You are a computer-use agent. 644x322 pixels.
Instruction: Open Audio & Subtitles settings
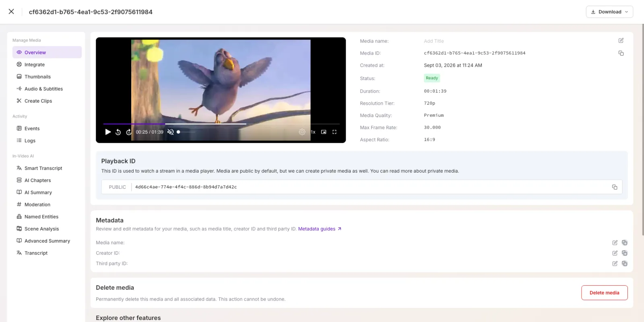coord(47,89)
